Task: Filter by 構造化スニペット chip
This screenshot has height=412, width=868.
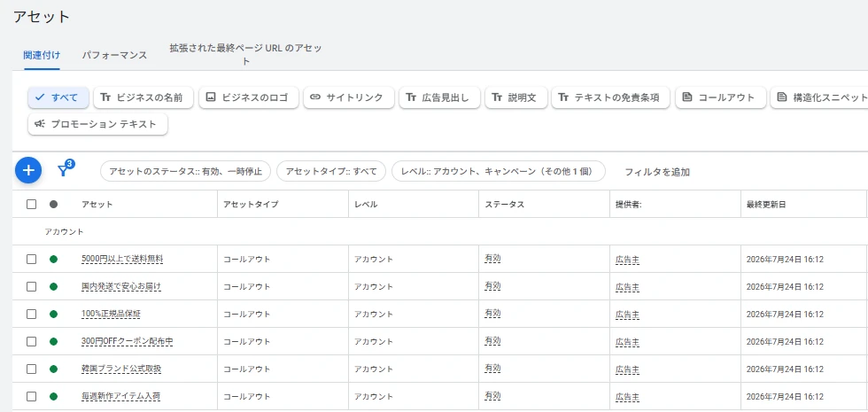Action: (819, 97)
